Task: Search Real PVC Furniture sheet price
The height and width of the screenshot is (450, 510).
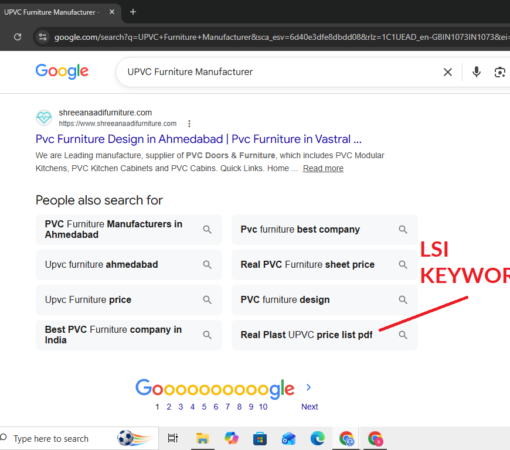Action: pos(324,265)
